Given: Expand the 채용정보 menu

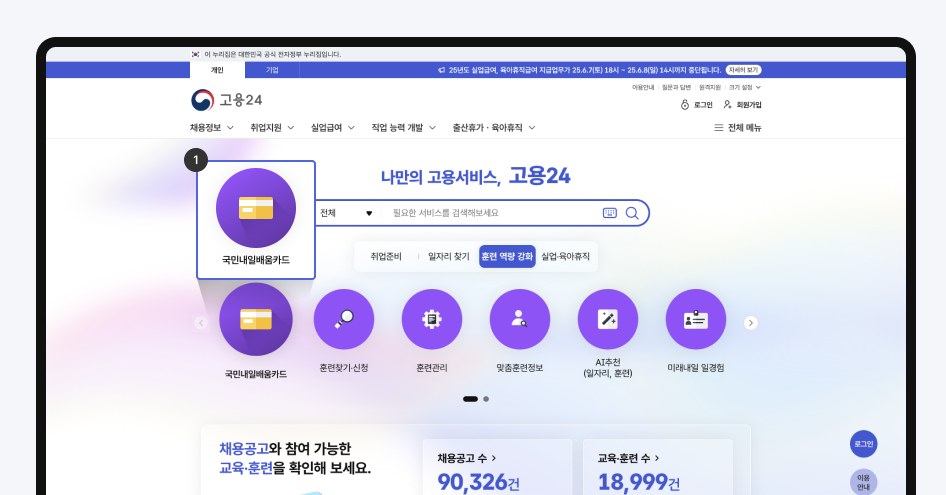Looking at the screenshot, I should click(212, 128).
